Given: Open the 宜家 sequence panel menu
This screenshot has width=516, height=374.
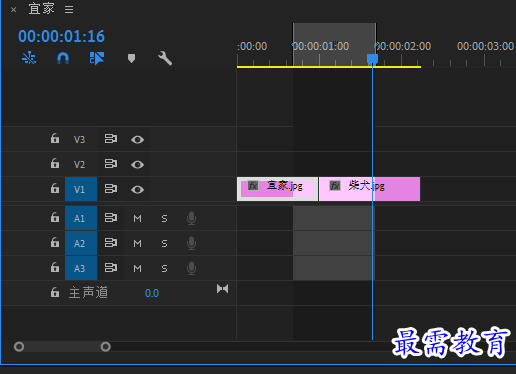Looking at the screenshot, I should [69, 10].
